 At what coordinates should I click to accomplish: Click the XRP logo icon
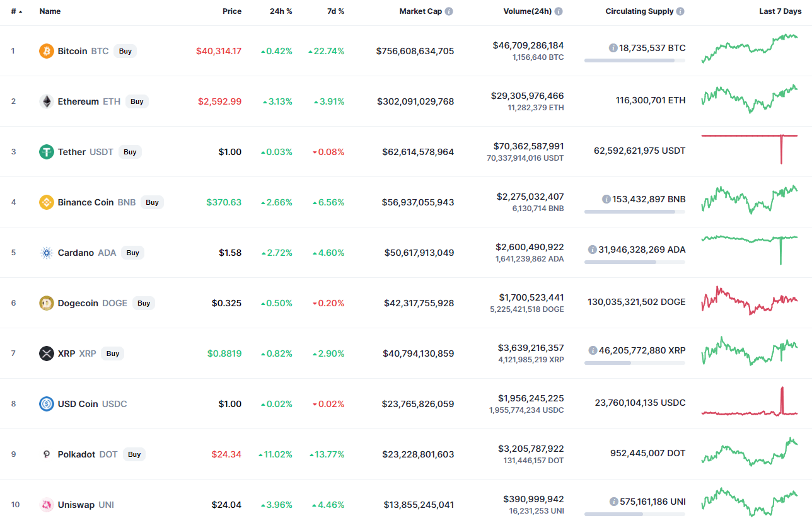(47, 353)
